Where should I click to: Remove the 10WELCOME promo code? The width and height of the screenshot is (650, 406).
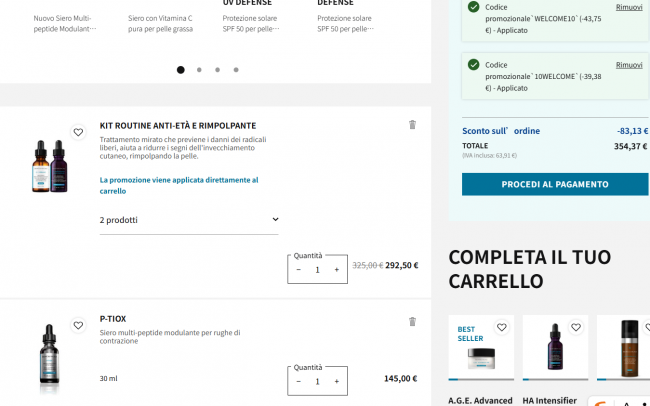pos(629,65)
